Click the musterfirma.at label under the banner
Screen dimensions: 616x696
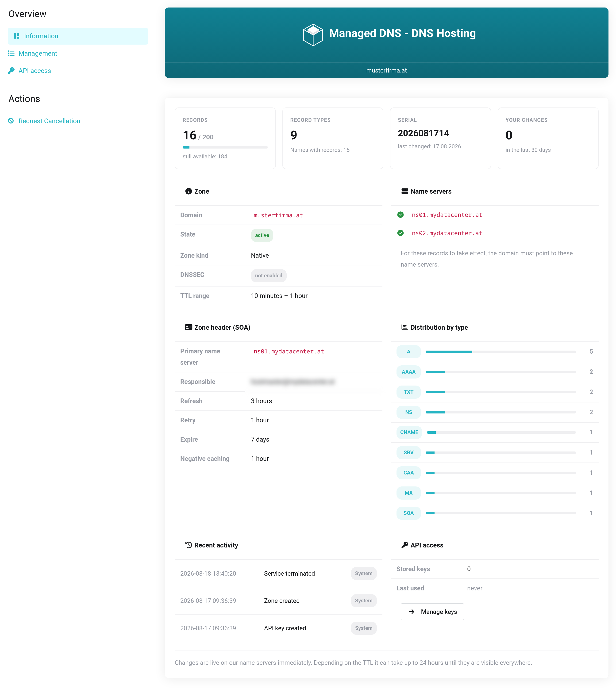pos(386,70)
